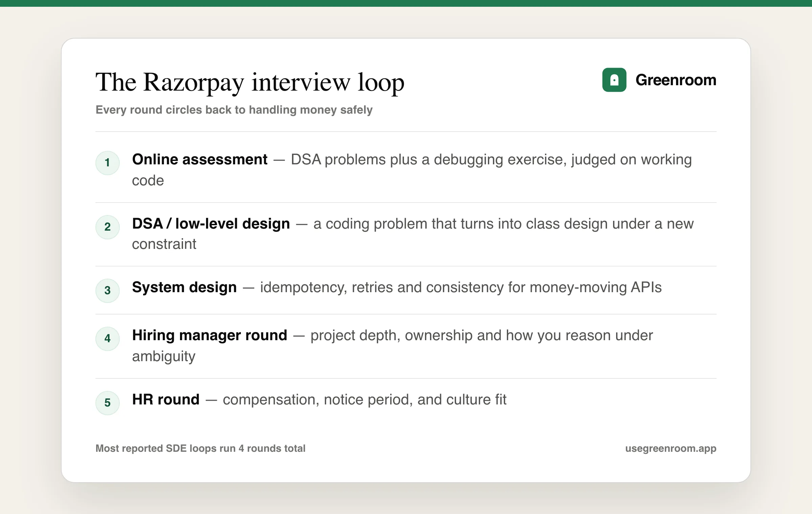This screenshot has height=514, width=812.
Task: Select the step 5 number badge
Action: [108, 403]
